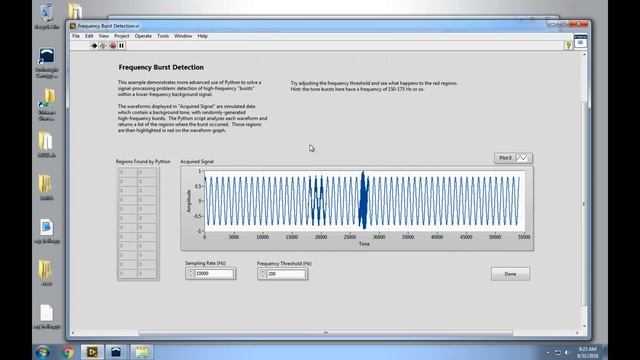The image size is (640, 360).
Task: Open the file explorer taskbar icon
Action: [x=141, y=352]
